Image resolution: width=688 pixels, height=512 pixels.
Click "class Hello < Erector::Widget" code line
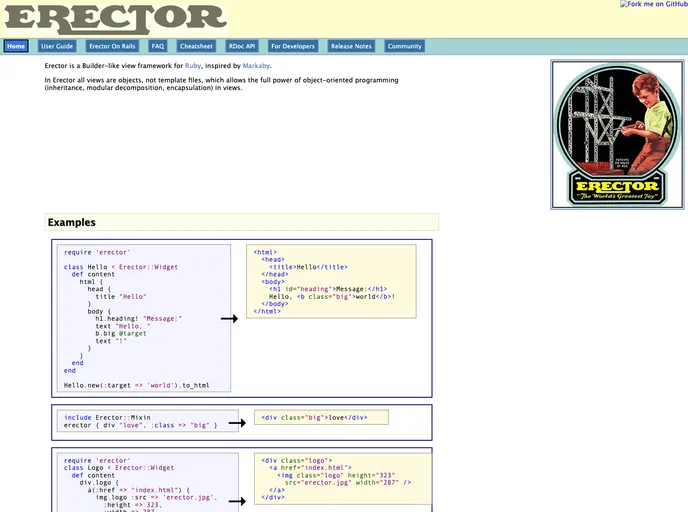click(x=121, y=267)
